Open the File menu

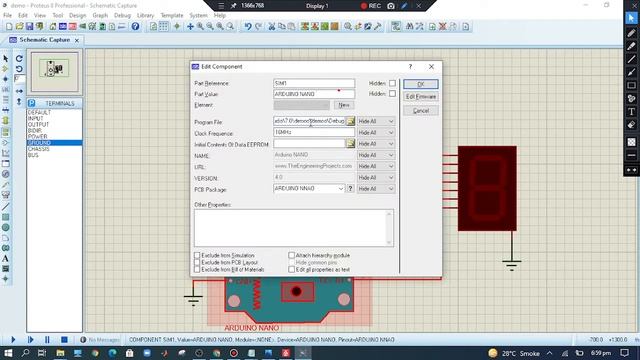coord(7,15)
